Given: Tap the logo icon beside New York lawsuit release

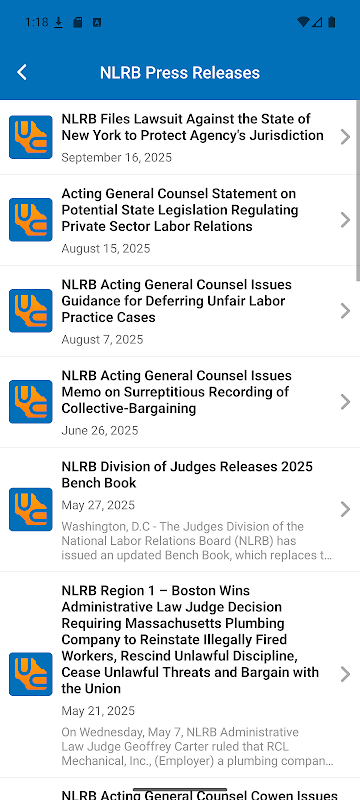Looking at the screenshot, I should pyautogui.click(x=31, y=137).
